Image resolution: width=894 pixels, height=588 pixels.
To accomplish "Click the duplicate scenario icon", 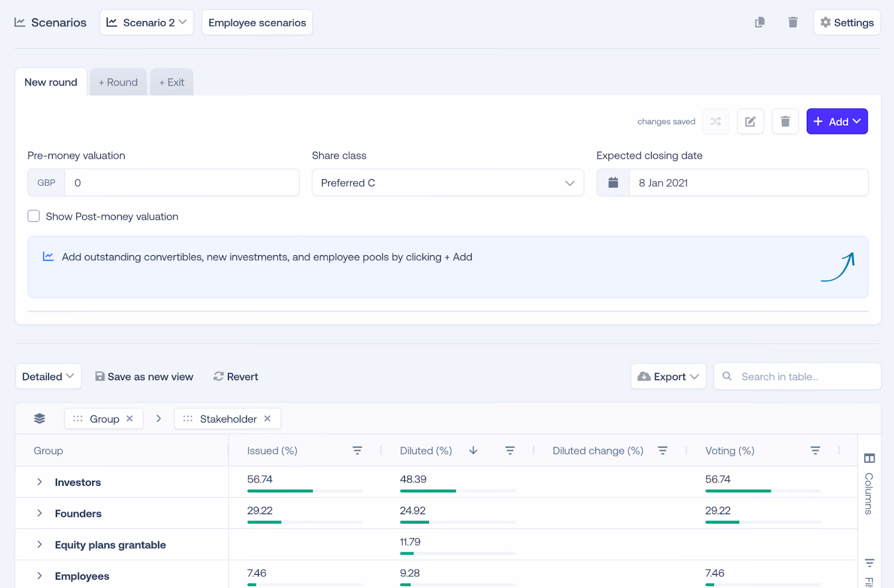I will coord(759,22).
